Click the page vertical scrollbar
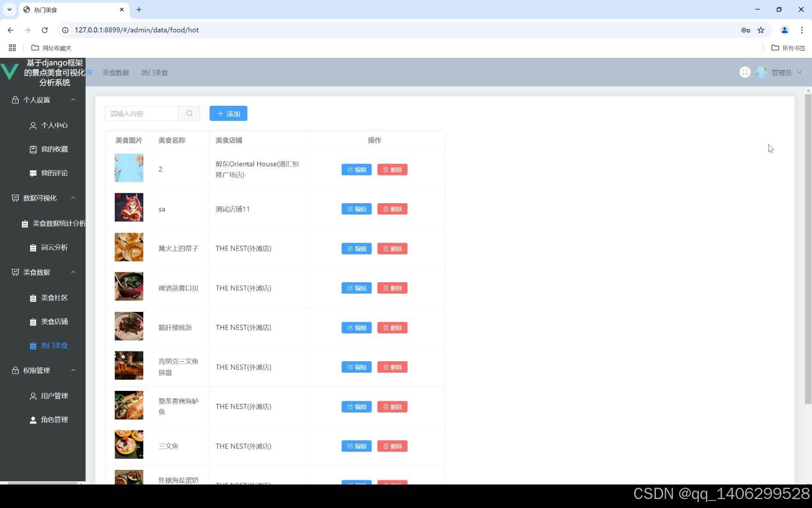Screen dimensions: 812x508 tap(808, 249)
